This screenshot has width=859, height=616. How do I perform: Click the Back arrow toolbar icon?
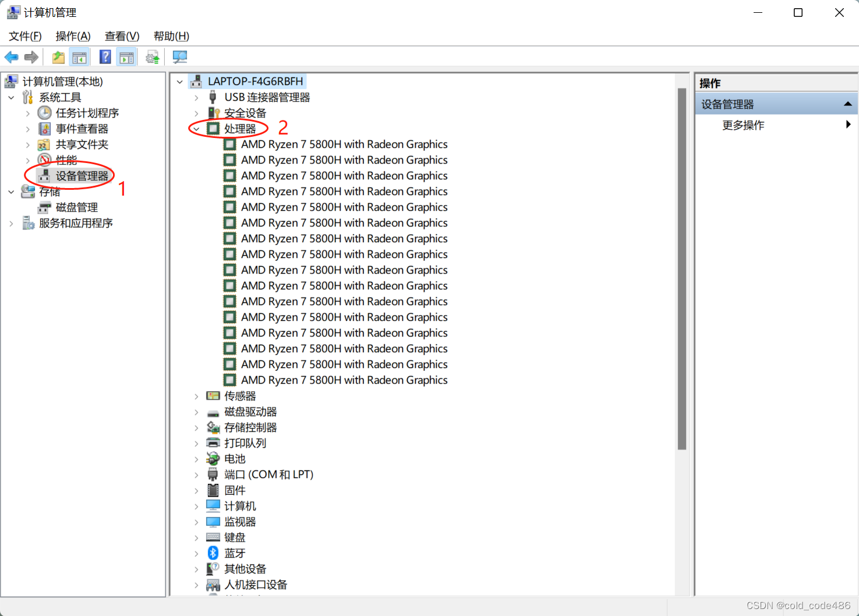click(x=11, y=57)
